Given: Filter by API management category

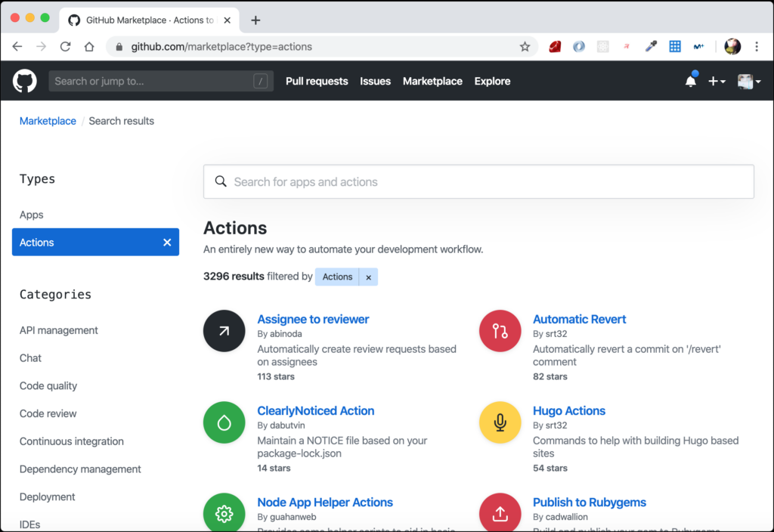Looking at the screenshot, I should [59, 330].
